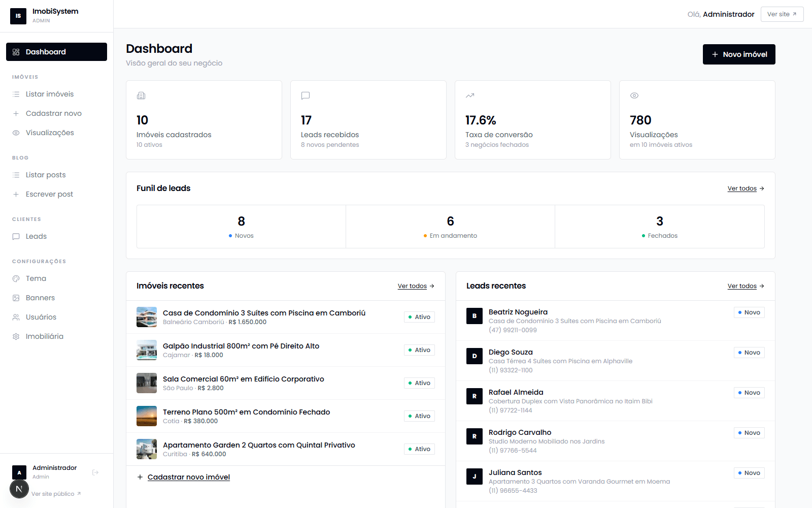The height and width of the screenshot is (508, 812).
Task: Click the ImobiSystem IS logo icon
Action: pyautogui.click(x=18, y=16)
